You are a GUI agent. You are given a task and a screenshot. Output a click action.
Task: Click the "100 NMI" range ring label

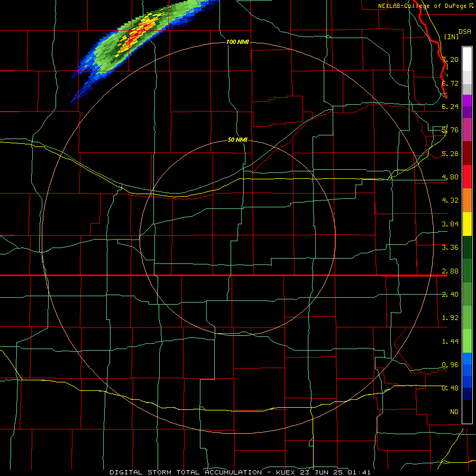[237, 42]
